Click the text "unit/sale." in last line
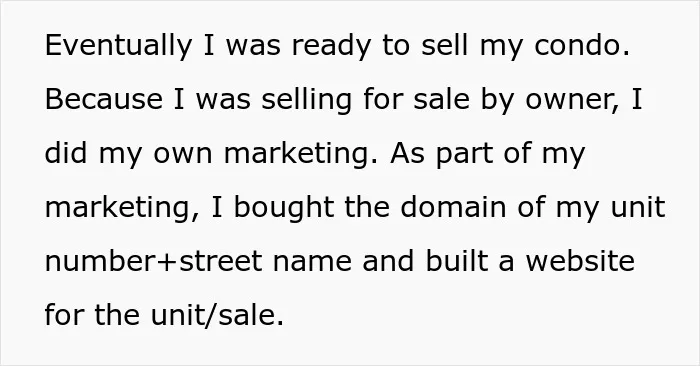700x366 pixels. click(217, 315)
